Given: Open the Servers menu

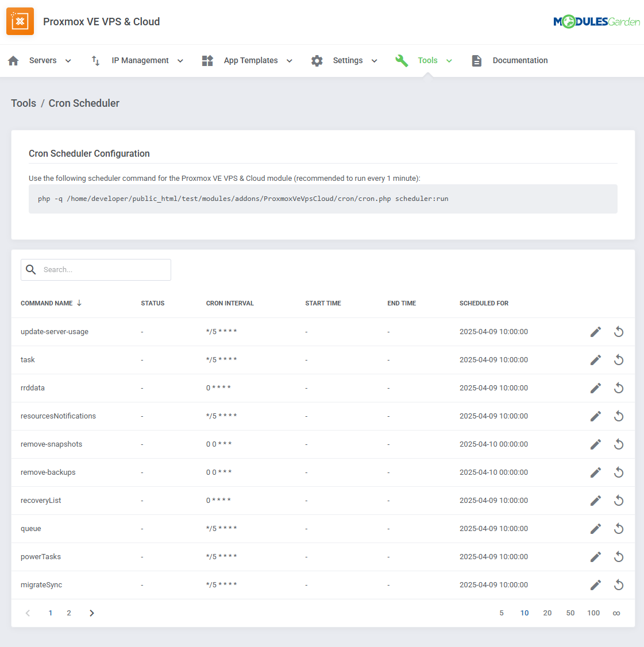Looking at the screenshot, I should click(43, 61).
